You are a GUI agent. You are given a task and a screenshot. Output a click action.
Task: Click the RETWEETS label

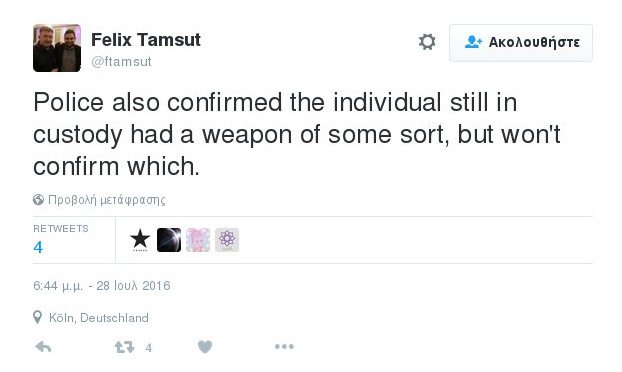click(x=61, y=228)
